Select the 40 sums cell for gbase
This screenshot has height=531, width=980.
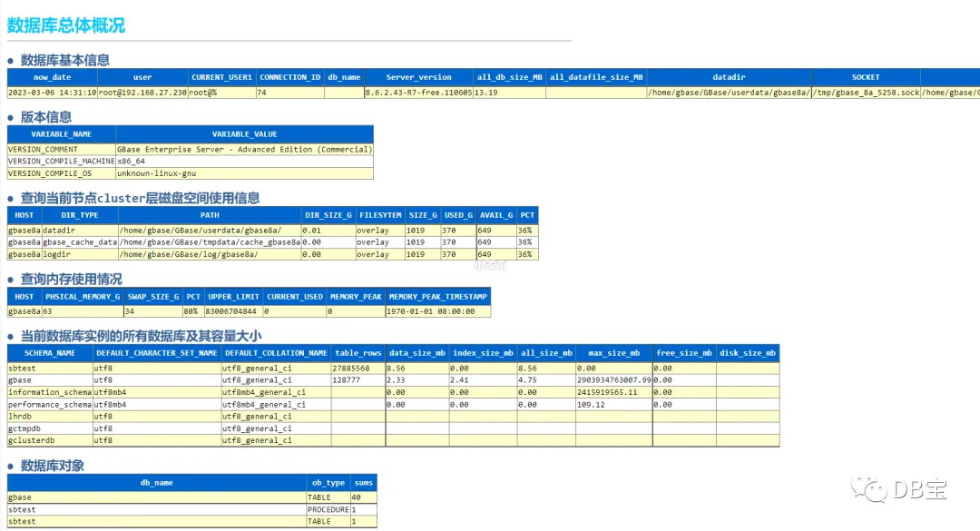click(x=363, y=497)
